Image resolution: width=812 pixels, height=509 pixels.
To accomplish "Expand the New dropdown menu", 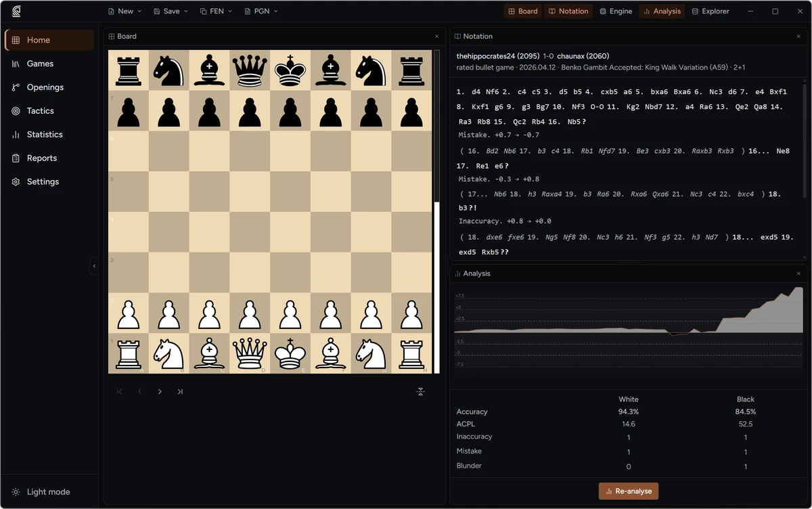I will pyautogui.click(x=125, y=12).
